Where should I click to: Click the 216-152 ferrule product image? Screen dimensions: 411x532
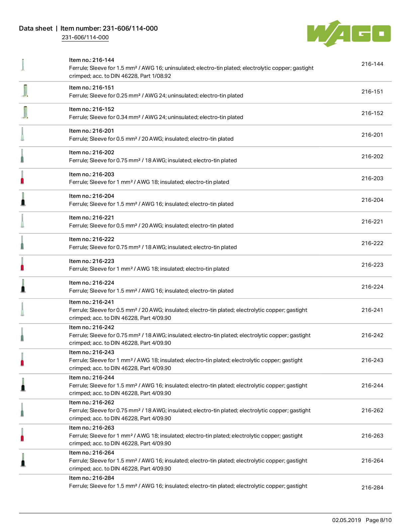coord(25,112)
